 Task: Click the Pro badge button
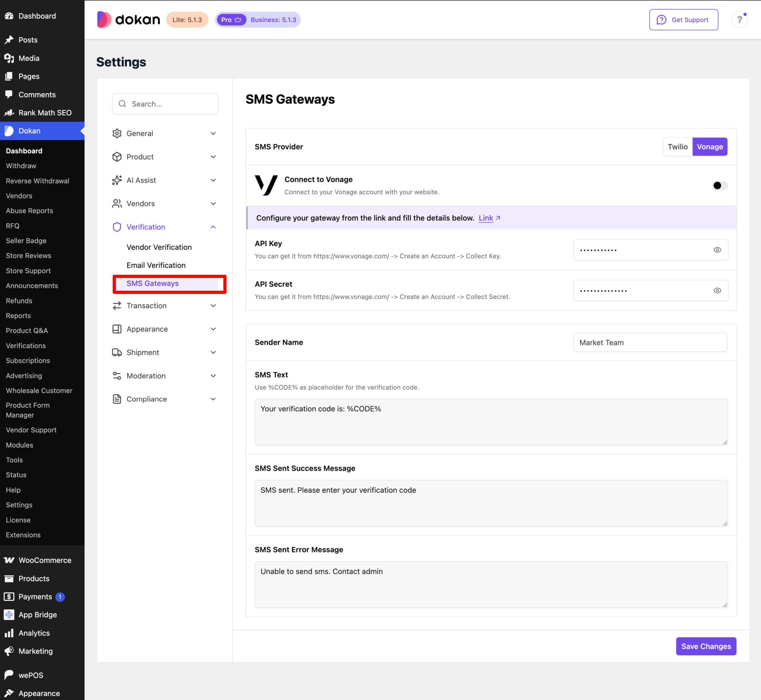click(231, 20)
